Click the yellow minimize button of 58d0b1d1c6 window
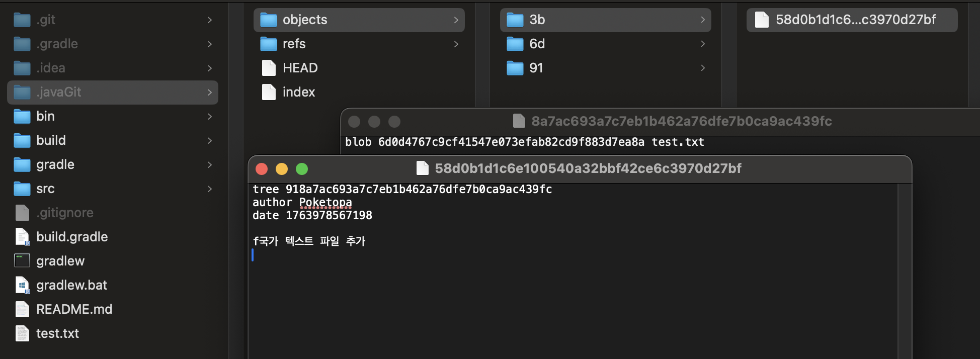Image resolution: width=980 pixels, height=359 pixels. tap(282, 169)
